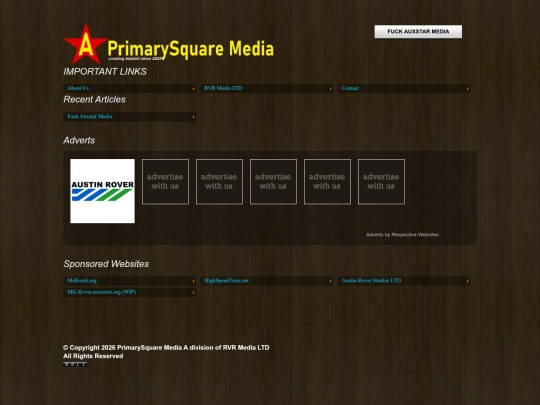Click the Sponsored Websites heading
Viewport: 540px width, 405px height.
tap(106, 264)
